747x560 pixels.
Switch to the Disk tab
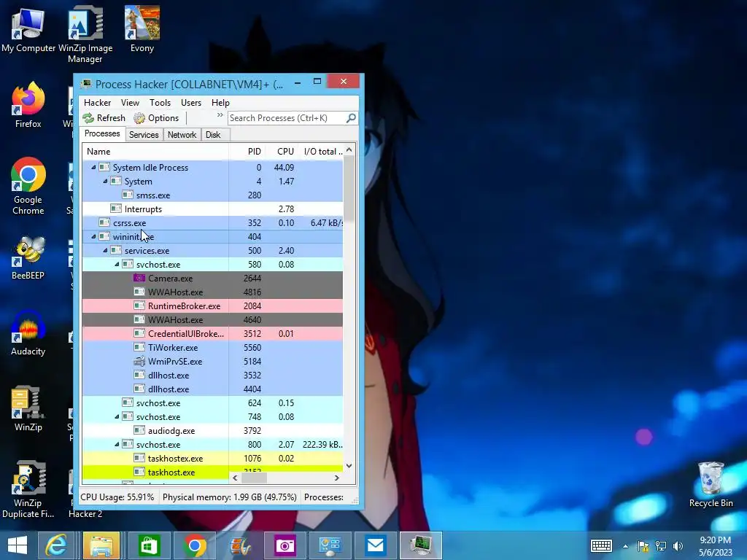click(x=213, y=135)
